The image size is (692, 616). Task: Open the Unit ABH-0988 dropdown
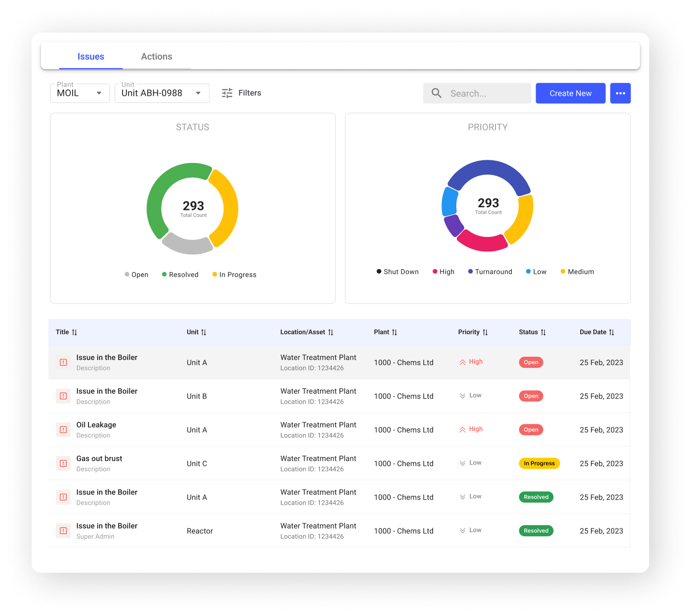[x=162, y=93]
